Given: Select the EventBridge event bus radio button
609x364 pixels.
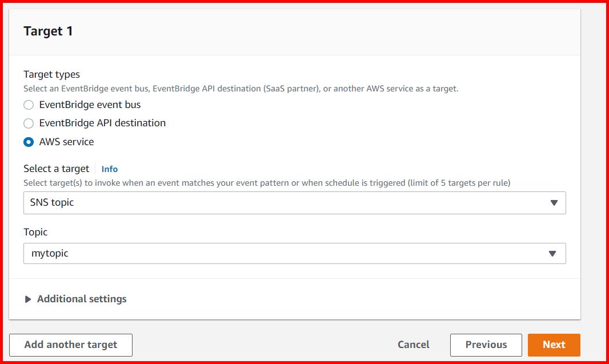Looking at the screenshot, I should coord(29,105).
